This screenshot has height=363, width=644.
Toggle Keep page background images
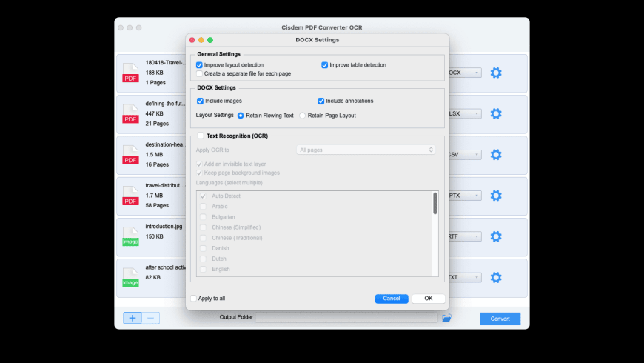199,173
